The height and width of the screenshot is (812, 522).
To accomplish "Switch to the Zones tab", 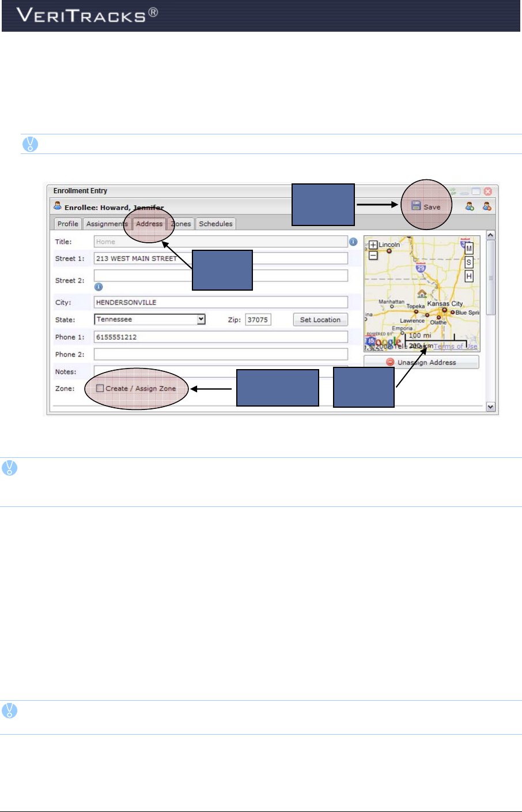I will click(x=181, y=224).
